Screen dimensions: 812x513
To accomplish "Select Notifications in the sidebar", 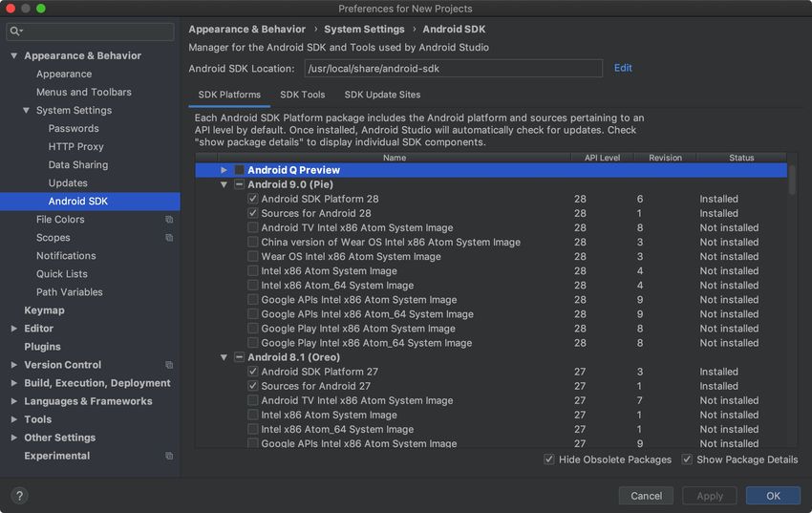I will click(66, 256).
